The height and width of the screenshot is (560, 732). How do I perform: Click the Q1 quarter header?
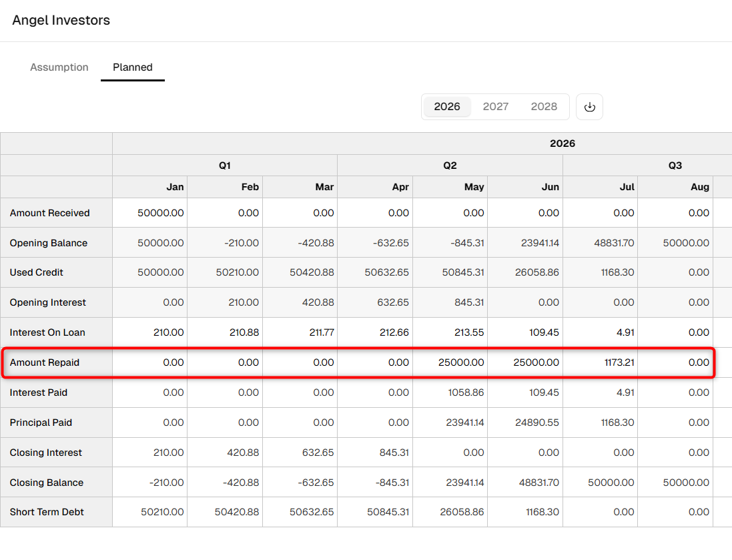225,166
